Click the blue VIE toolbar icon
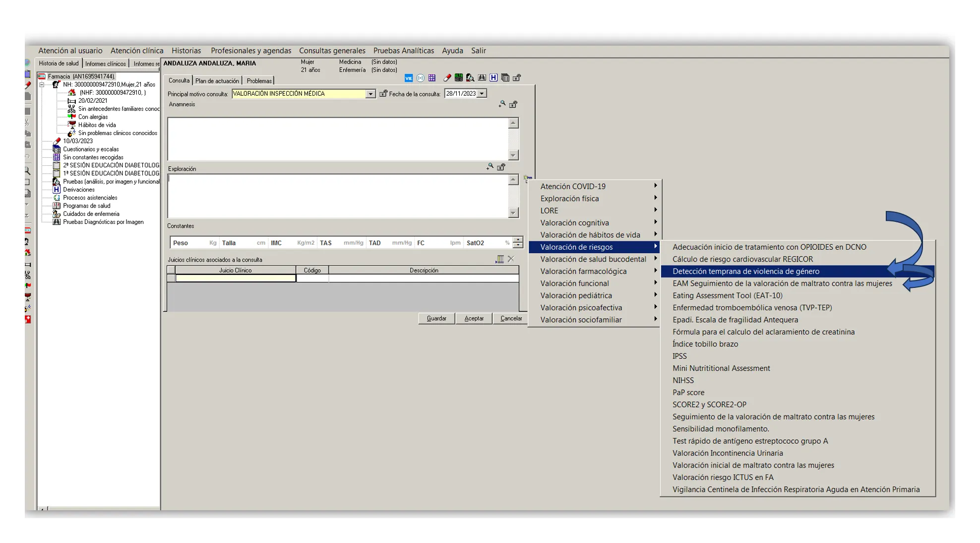980x543 pixels. point(408,78)
